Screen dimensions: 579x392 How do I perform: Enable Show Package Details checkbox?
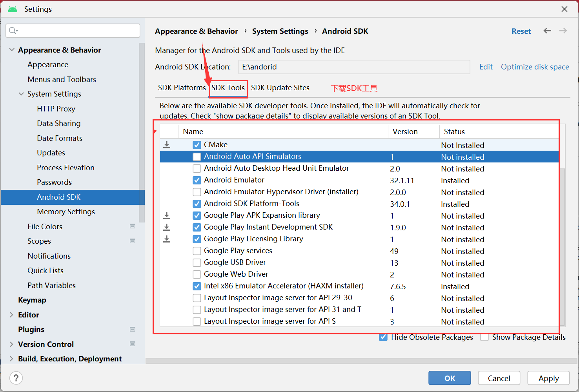(484, 337)
